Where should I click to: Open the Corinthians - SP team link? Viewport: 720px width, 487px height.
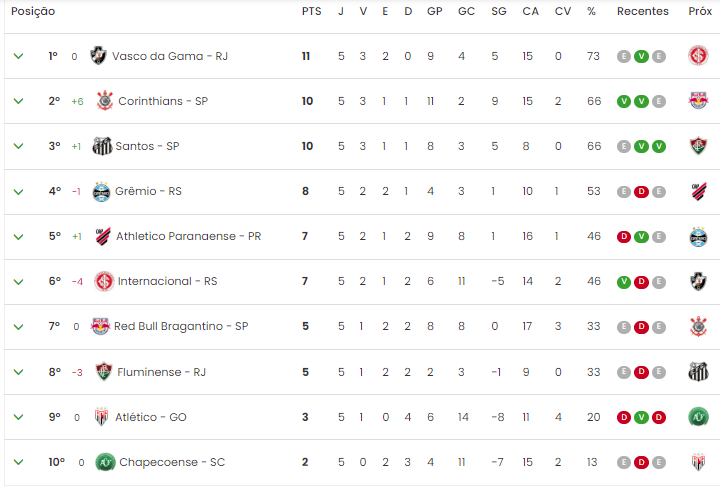click(163, 101)
